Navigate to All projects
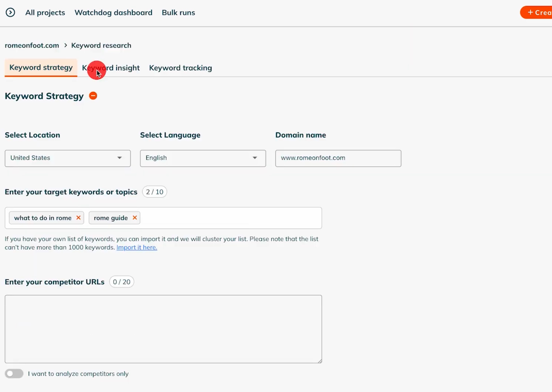552x392 pixels. (x=45, y=12)
